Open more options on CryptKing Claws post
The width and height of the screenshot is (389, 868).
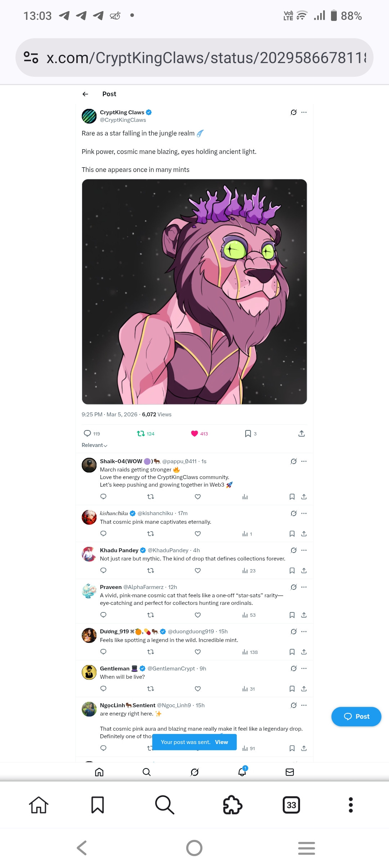click(304, 112)
